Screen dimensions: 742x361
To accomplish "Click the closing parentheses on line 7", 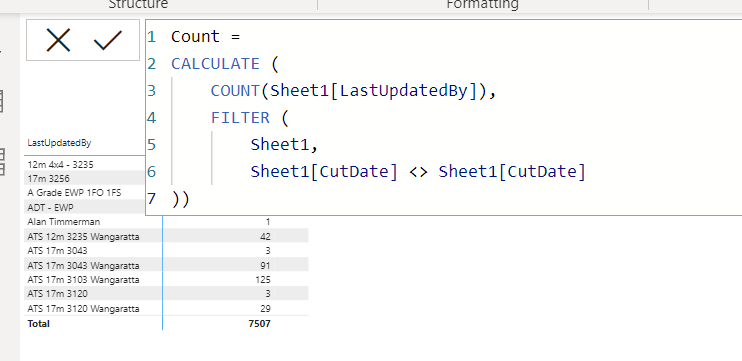I will pyautogui.click(x=180, y=199).
